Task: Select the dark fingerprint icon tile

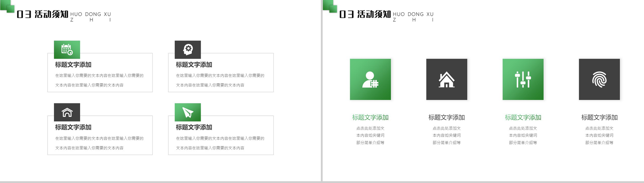Action: point(599,79)
